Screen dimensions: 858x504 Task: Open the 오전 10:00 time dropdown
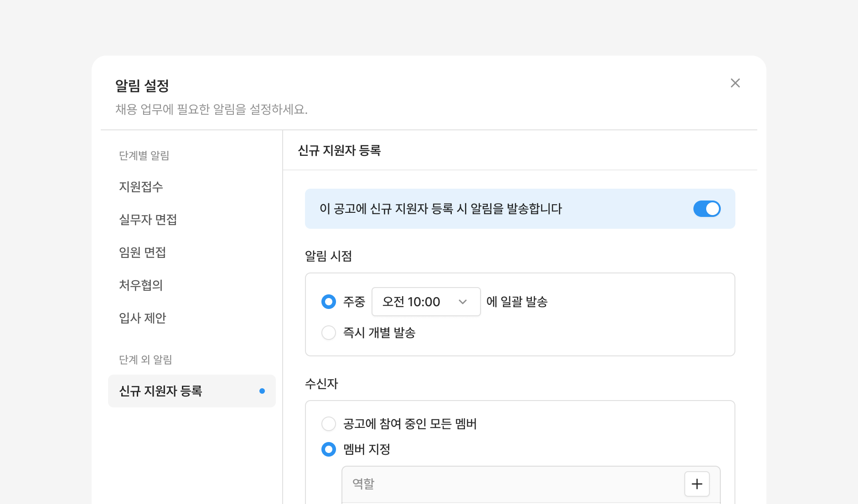[x=426, y=302]
